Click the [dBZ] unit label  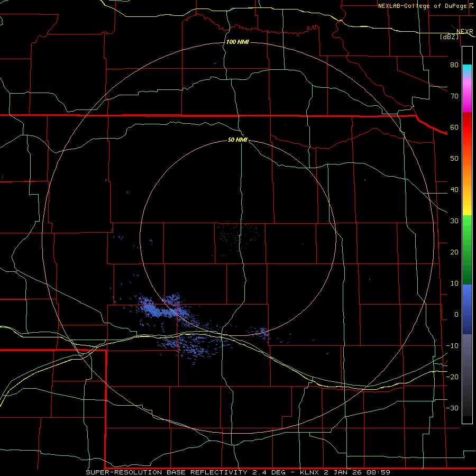tap(449, 36)
